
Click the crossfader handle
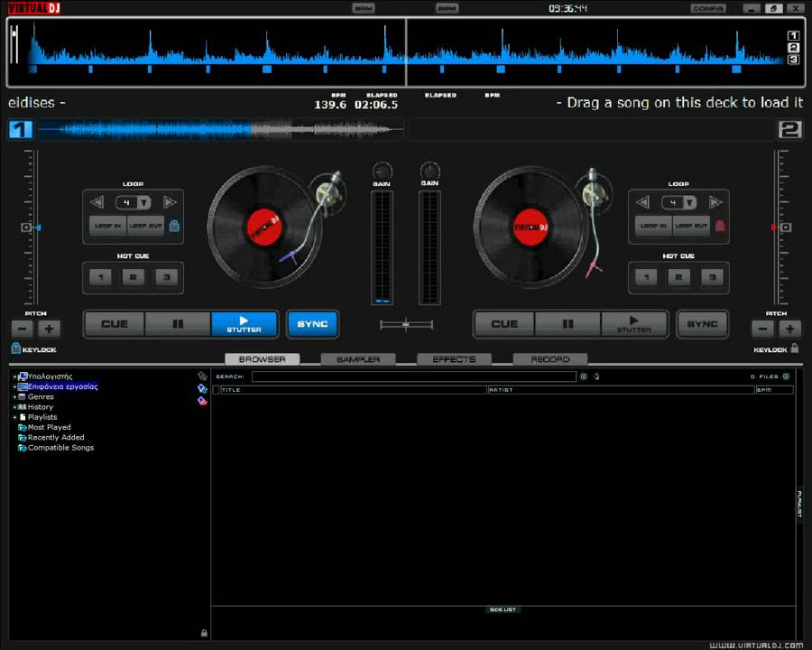tap(405, 324)
